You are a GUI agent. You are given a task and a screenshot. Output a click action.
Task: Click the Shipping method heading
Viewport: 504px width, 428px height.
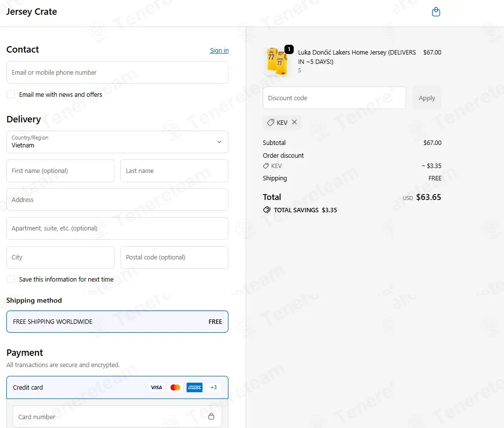[x=34, y=300]
